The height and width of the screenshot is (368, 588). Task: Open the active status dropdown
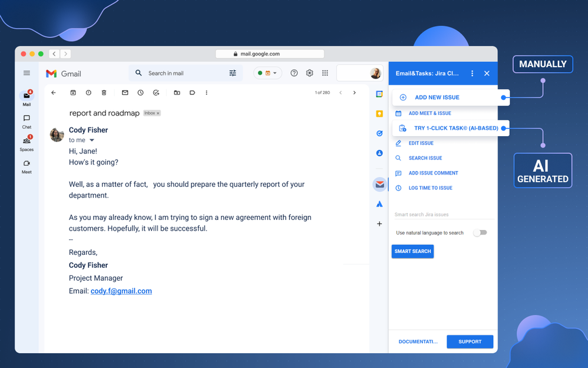267,73
